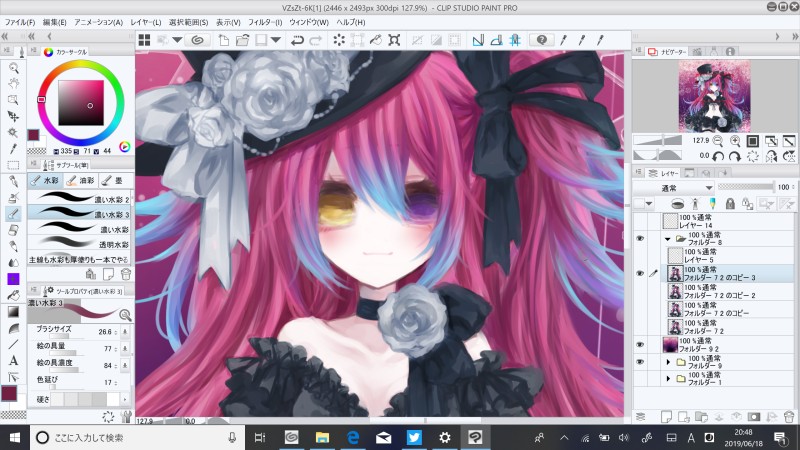800x450 pixels.
Task: Open the レイヤー(L) menu
Action: point(145,22)
